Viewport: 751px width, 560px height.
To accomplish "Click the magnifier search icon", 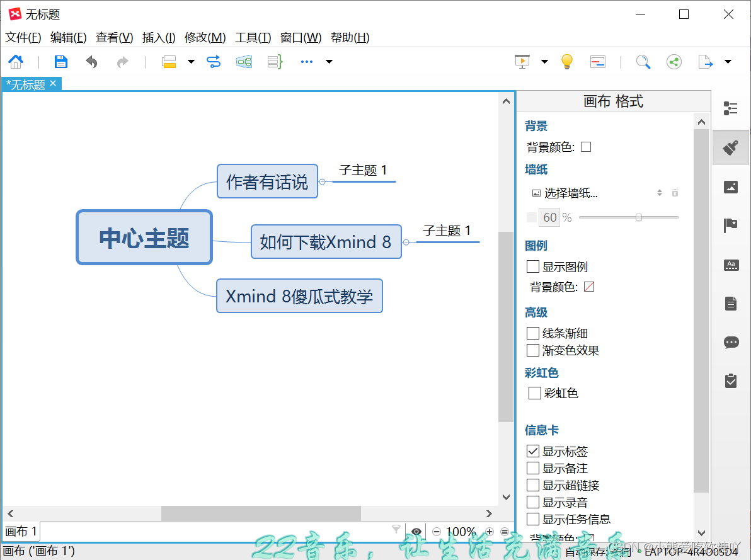I will [643, 62].
